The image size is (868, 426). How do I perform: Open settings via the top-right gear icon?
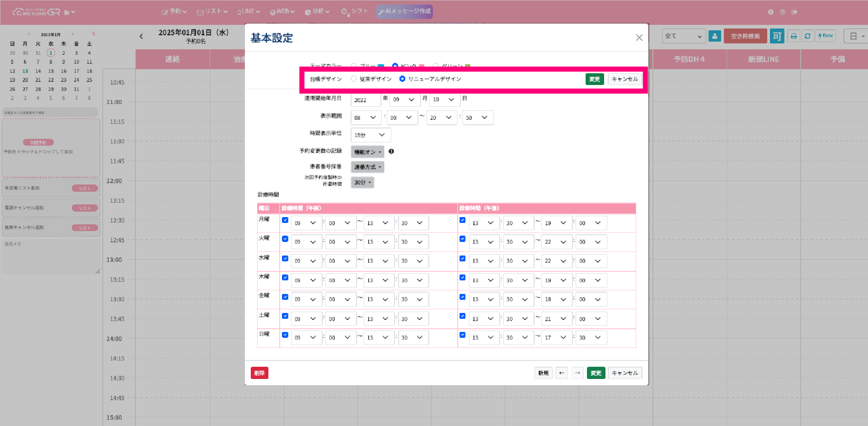(x=770, y=12)
